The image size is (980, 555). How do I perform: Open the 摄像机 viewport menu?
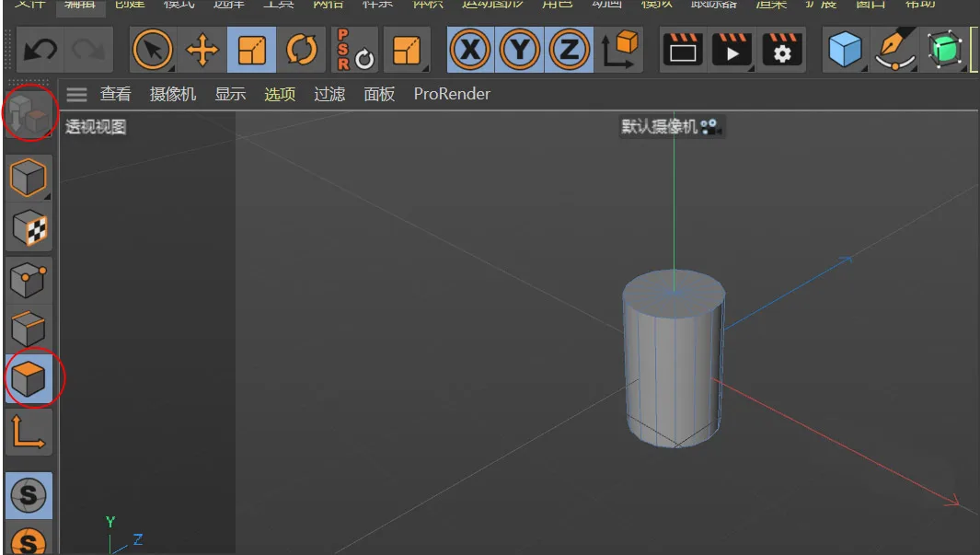click(172, 94)
